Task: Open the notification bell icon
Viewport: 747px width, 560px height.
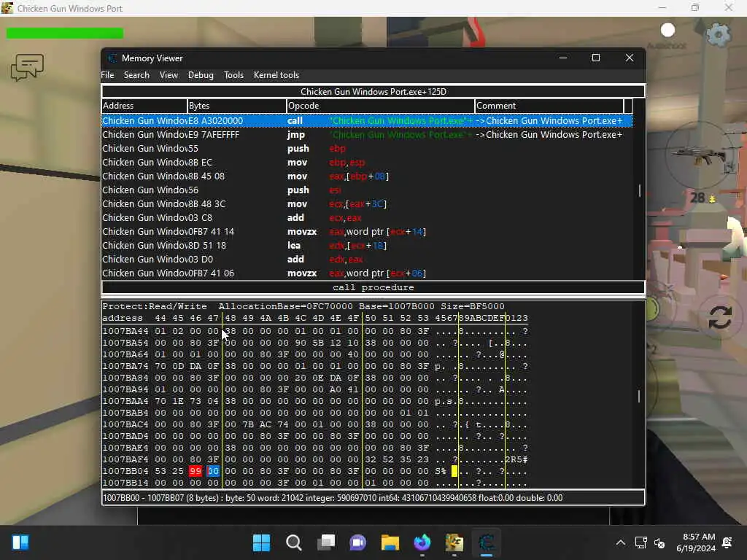Action: [727, 542]
